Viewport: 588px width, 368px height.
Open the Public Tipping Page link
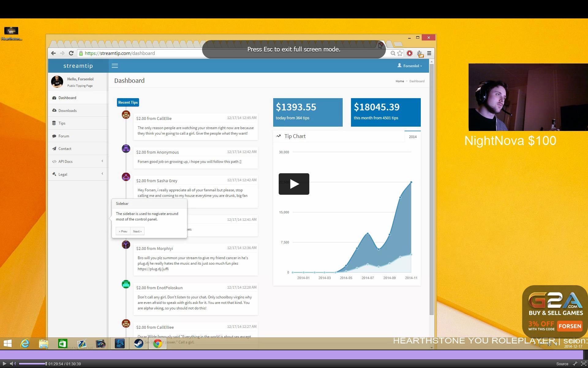(80, 86)
